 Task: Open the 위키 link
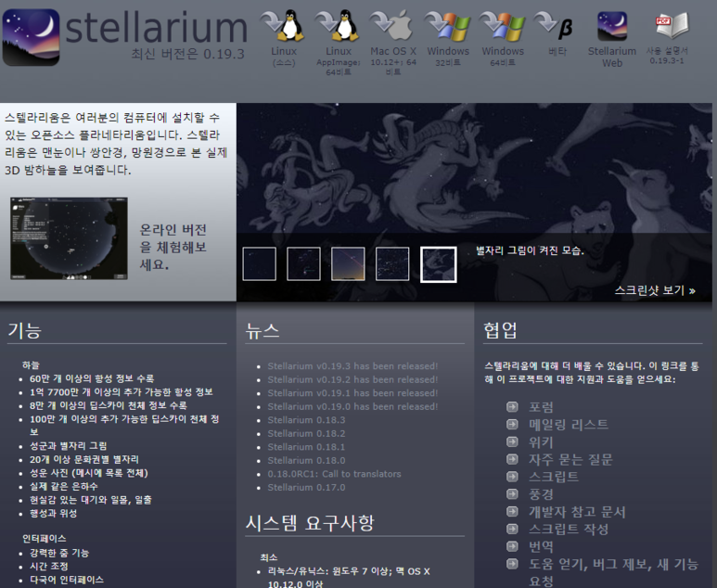tap(541, 442)
